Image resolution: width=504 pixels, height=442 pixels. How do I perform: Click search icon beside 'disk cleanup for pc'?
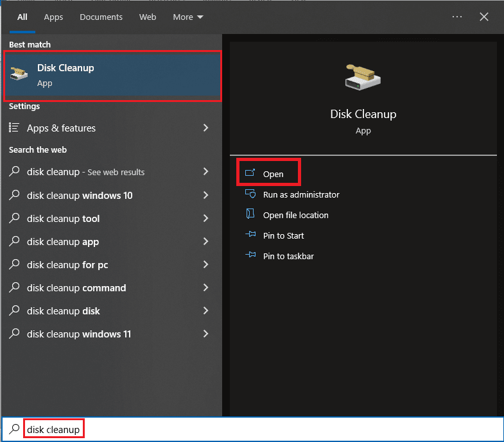[x=14, y=264]
